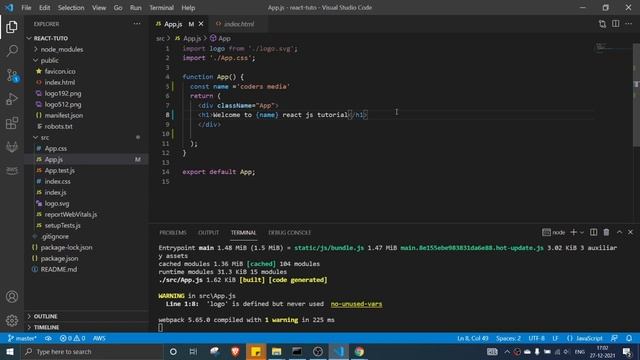Image resolution: width=640 pixels, height=360 pixels.
Task: Click the taskbar search box
Action: 91,351
